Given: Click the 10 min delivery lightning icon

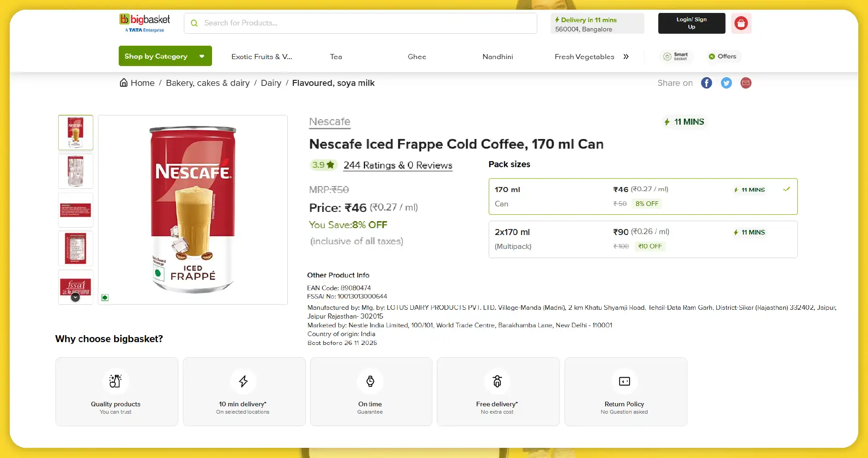Looking at the screenshot, I should click(243, 381).
